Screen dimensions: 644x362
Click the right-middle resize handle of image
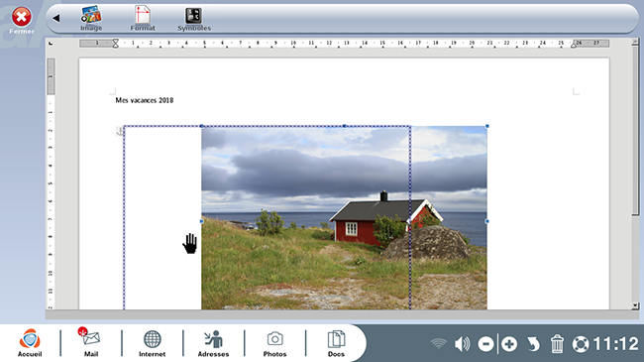pos(487,221)
